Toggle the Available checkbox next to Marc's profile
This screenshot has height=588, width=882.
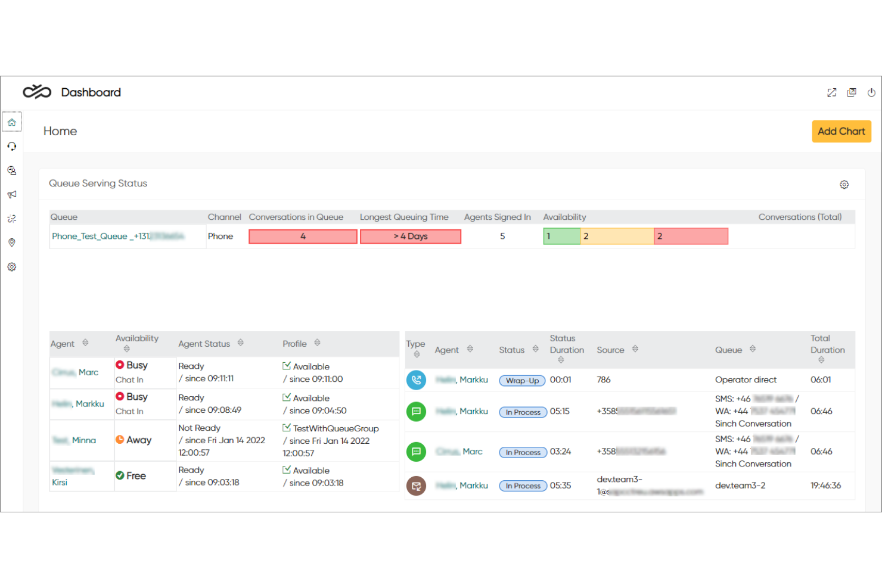[x=285, y=366]
